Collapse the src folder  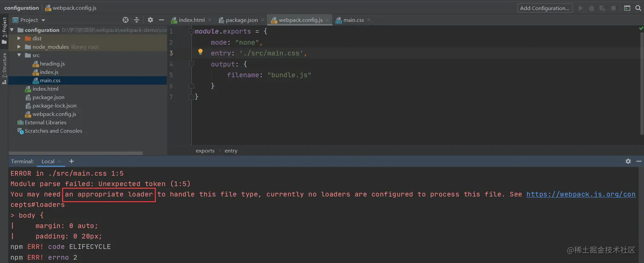tap(19, 55)
